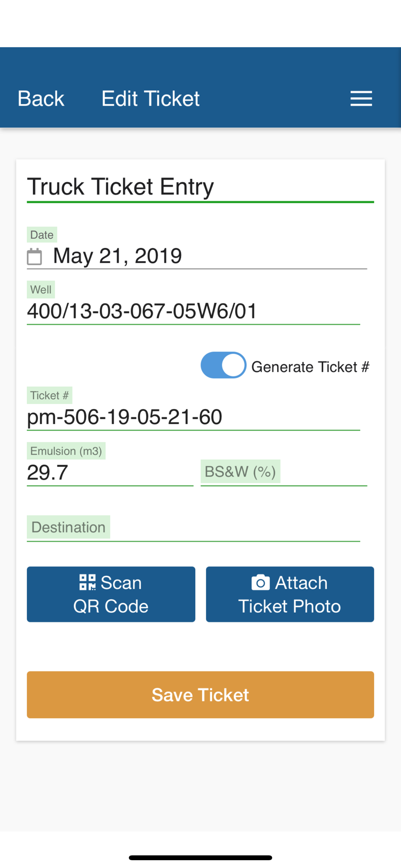Viewport: 401px width, 868px height.
Task: Open the date picker showing May 21, 2019
Action: pyautogui.click(x=197, y=256)
